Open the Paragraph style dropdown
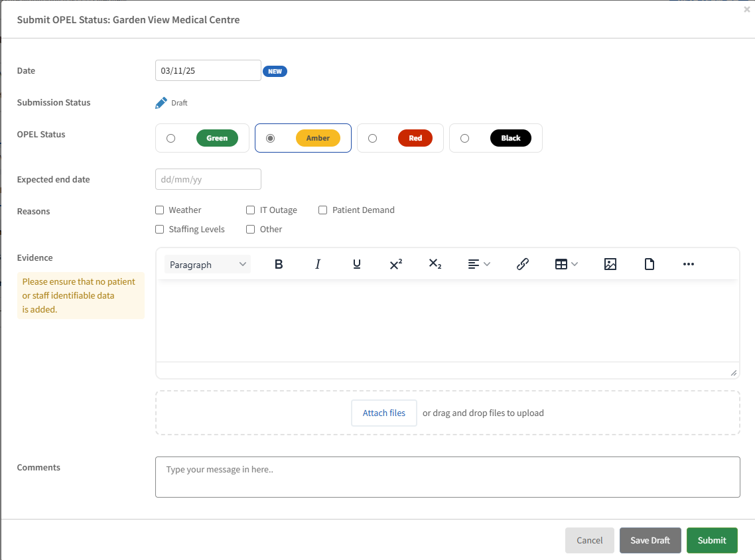 click(x=208, y=264)
